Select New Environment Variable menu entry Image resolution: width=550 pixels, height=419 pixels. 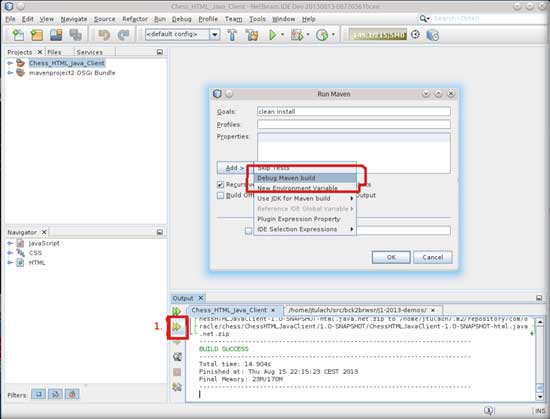[x=304, y=188]
